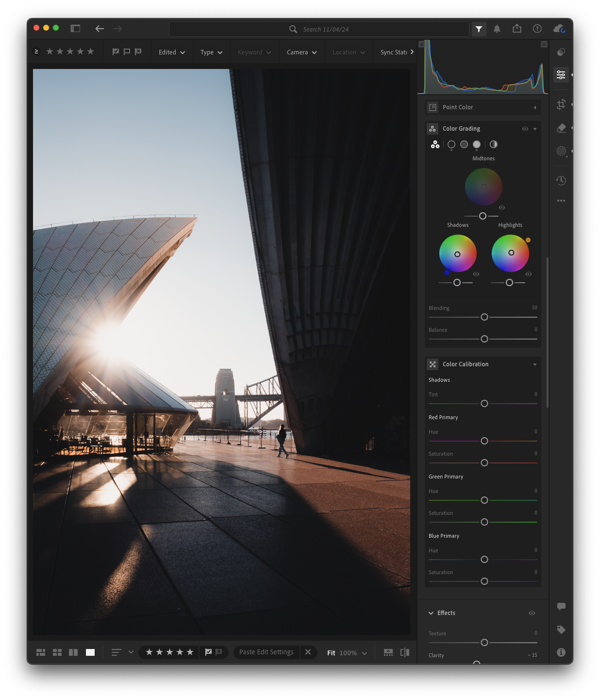Flag photo as rejected in bottom bar
This screenshot has width=600, height=700.
219,652
